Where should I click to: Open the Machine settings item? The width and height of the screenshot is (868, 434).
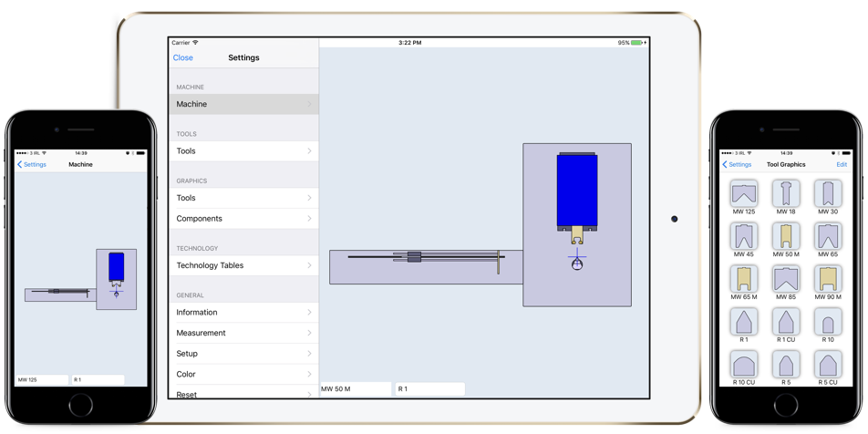coord(243,104)
